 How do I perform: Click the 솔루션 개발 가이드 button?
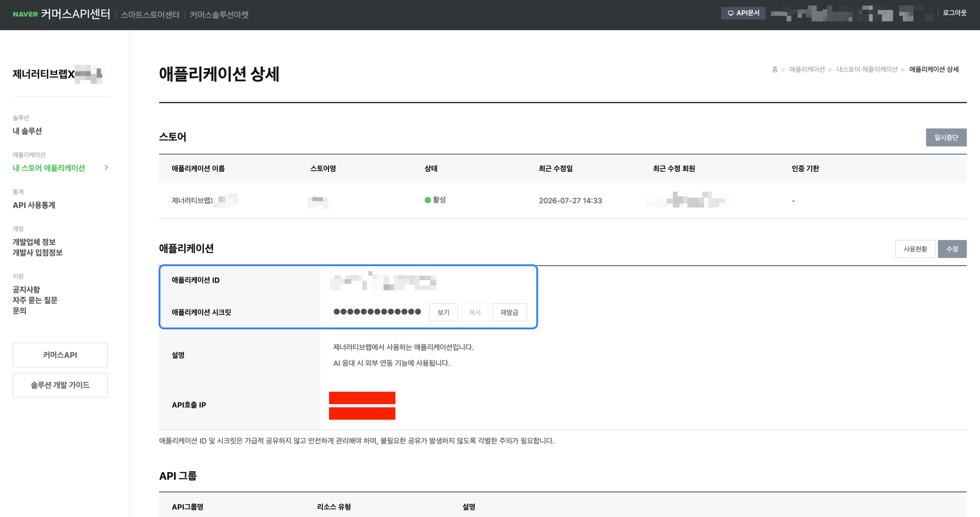(60, 385)
